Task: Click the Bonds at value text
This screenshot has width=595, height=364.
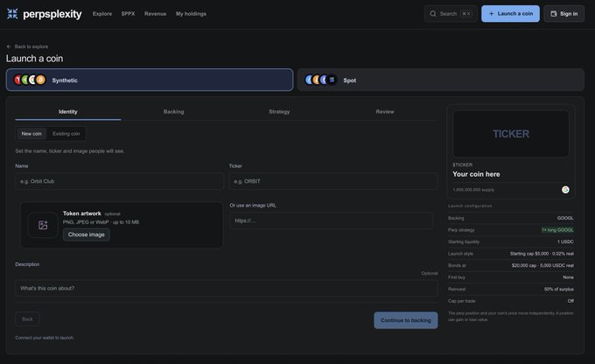Action: [542, 265]
